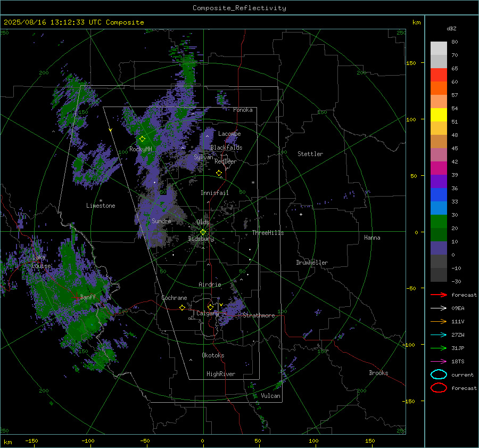479x448 pixels.
Task: Click the cyan 27ZW arrow legend icon
Action: point(439,335)
